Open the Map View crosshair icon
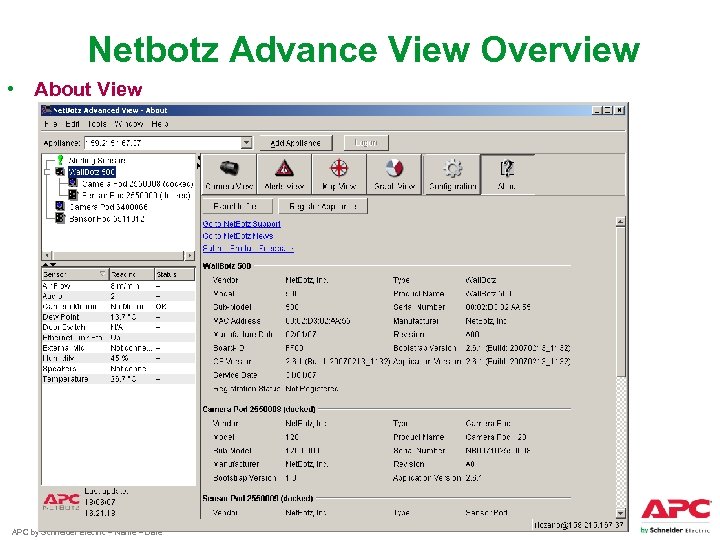 point(339,174)
